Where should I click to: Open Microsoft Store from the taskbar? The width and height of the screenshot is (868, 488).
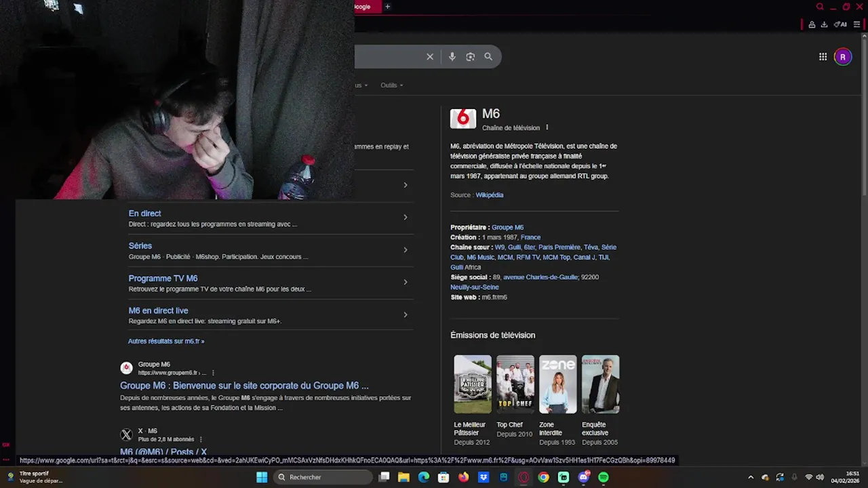pyautogui.click(x=443, y=477)
